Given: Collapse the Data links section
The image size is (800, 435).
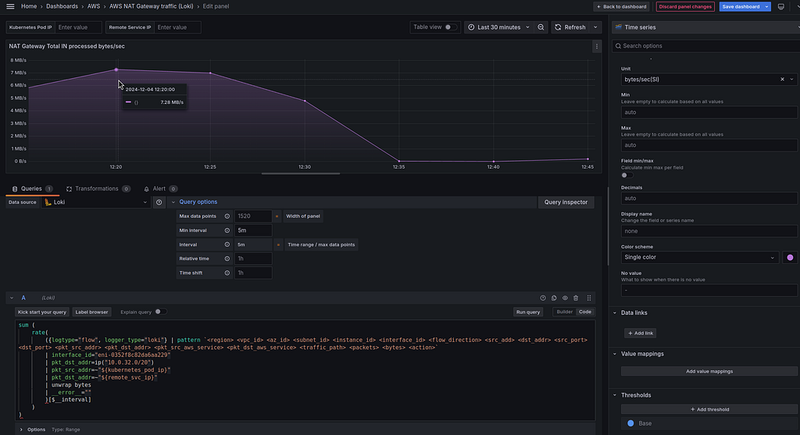Looking at the screenshot, I should pyautogui.click(x=615, y=313).
